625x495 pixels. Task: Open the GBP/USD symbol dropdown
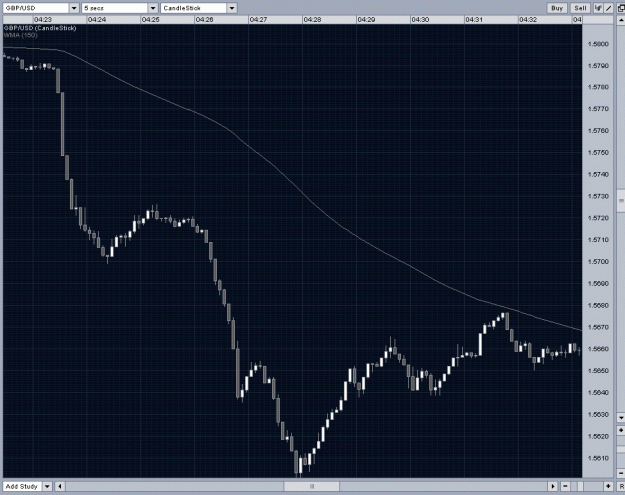[x=74, y=8]
